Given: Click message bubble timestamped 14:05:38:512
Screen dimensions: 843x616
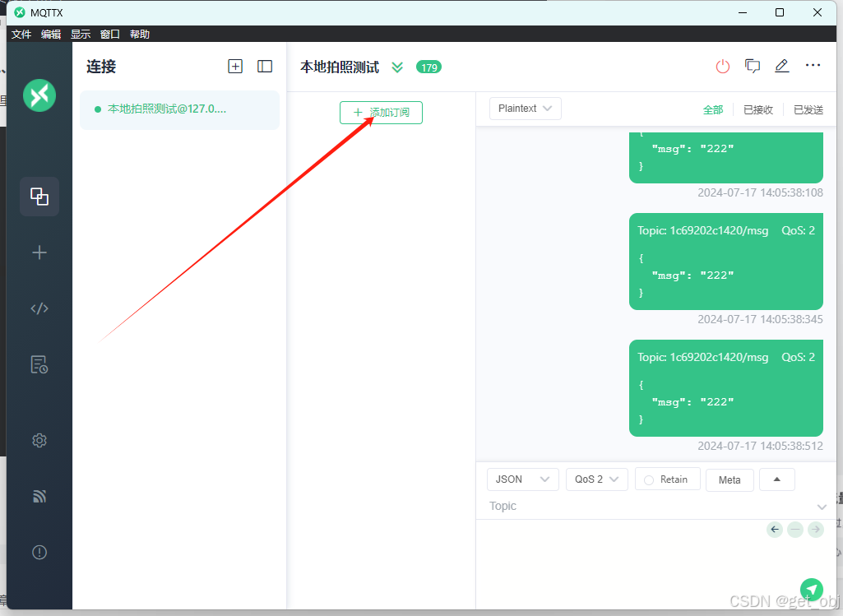Looking at the screenshot, I should click(x=725, y=388).
